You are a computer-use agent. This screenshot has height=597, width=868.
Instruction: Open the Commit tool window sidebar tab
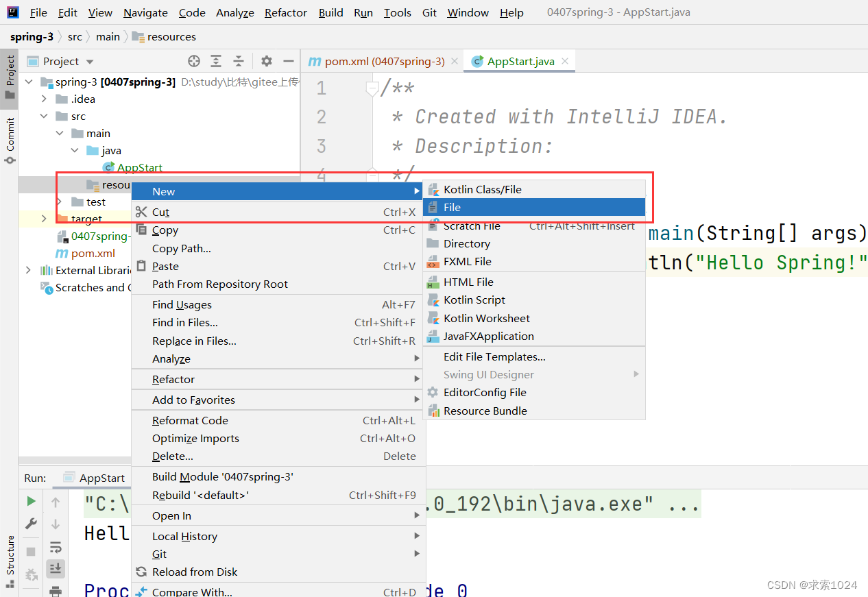(x=10, y=140)
